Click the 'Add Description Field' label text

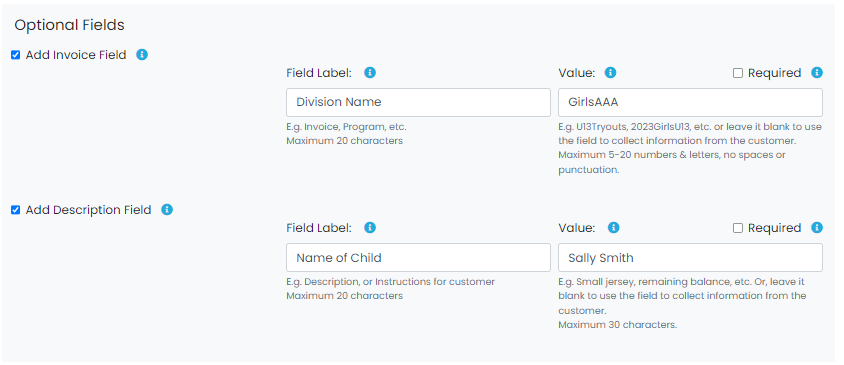pyautogui.click(x=88, y=210)
